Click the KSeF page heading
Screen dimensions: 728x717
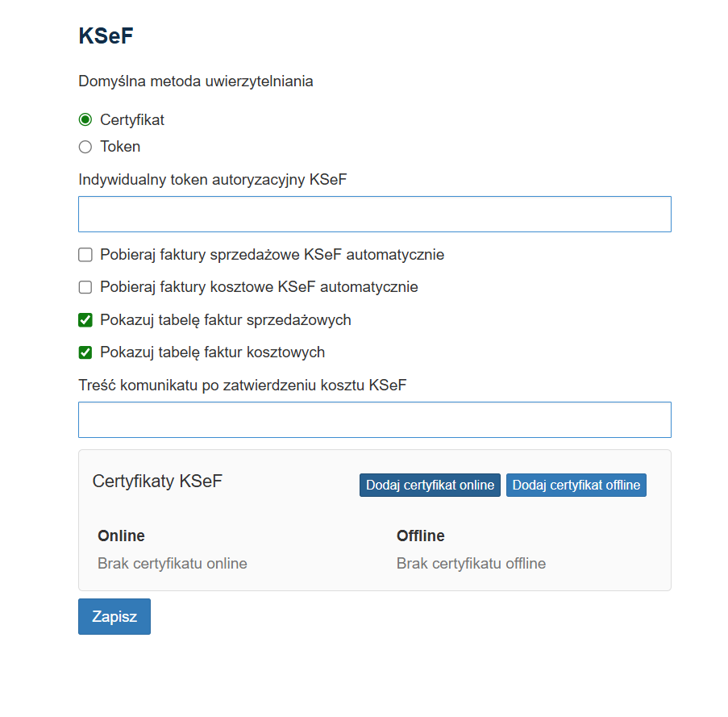click(106, 36)
